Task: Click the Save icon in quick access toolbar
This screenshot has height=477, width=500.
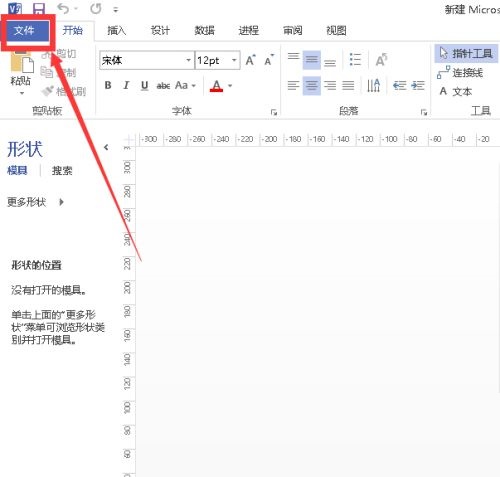Action: coord(39,9)
